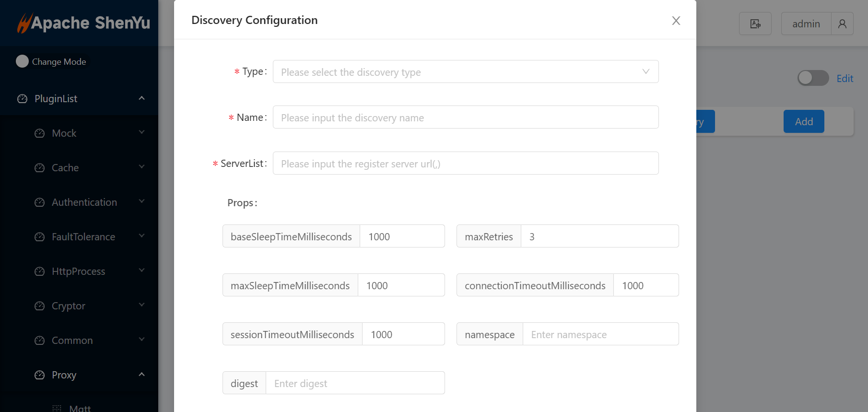The image size is (868, 412).
Task: Click the Edit link
Action: point(845,79)
